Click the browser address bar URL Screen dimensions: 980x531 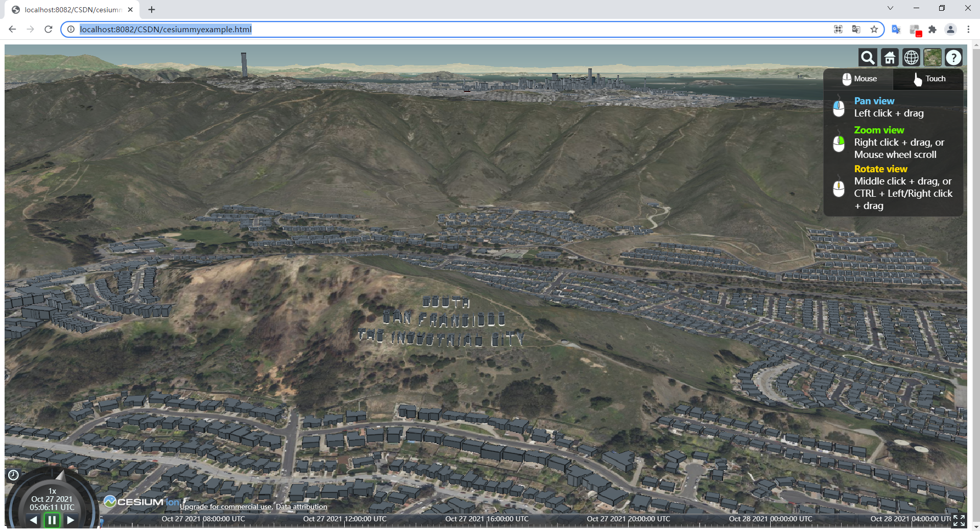[x=165, y=30]
